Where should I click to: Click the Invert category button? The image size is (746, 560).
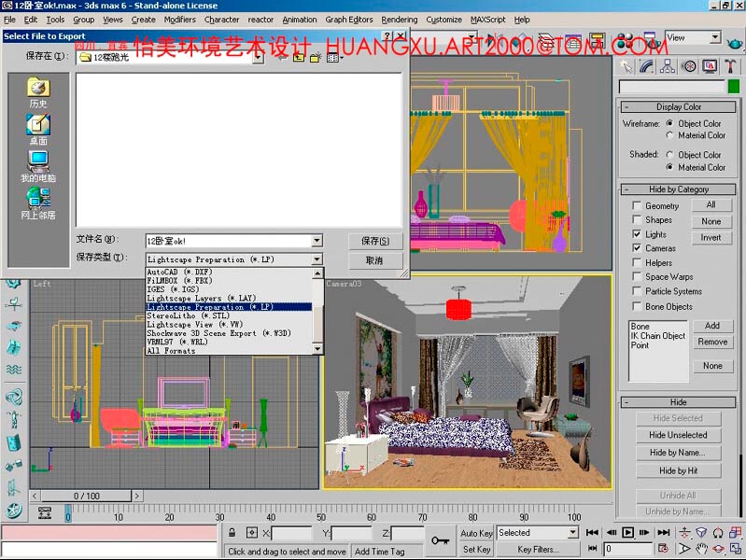[711, 237]
